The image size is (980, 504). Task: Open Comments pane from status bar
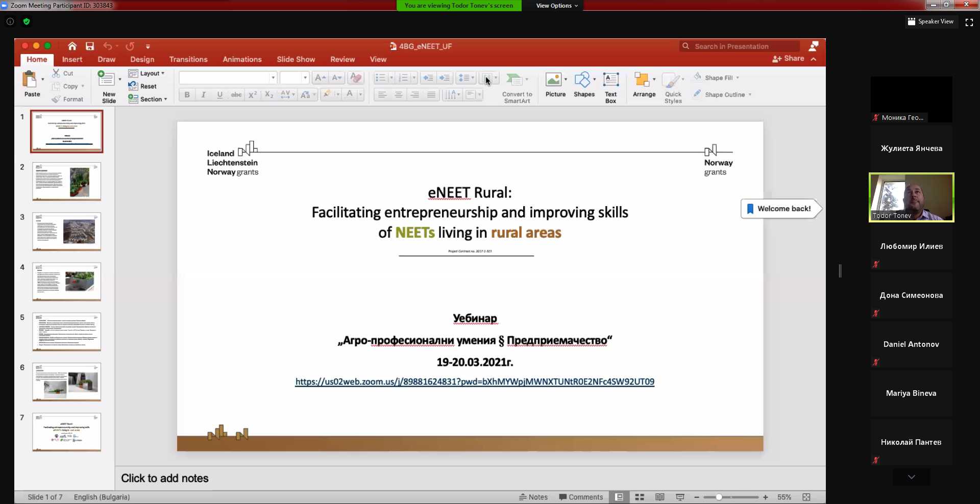581,497
